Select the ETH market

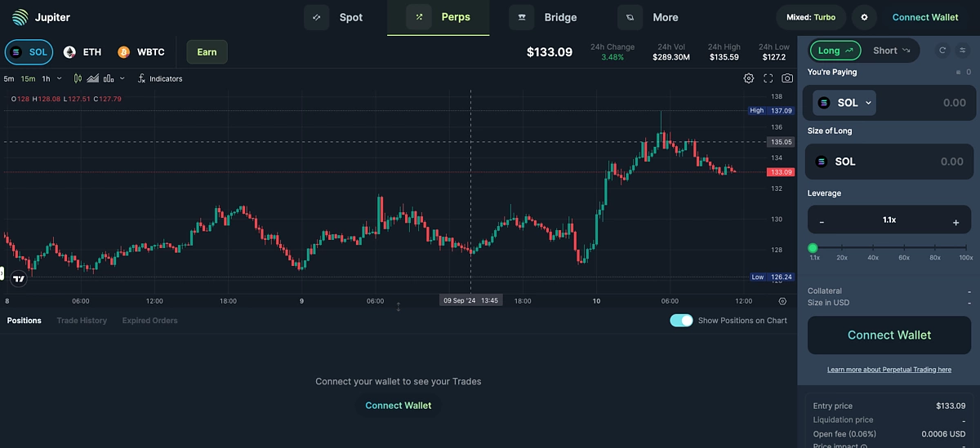point(82,52)
